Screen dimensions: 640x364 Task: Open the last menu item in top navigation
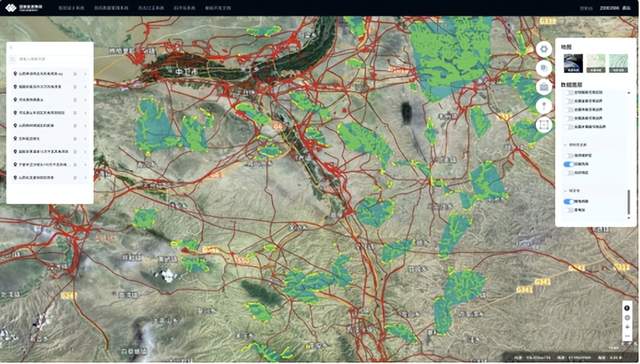click(x=218, y=8)
